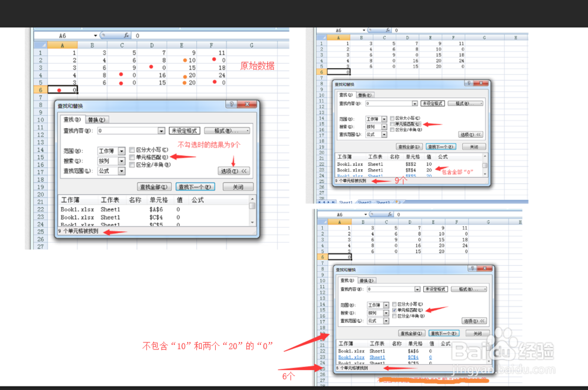Click 选项 button in top-right dialog
The image size is (588, 390).
click(470, 134)
